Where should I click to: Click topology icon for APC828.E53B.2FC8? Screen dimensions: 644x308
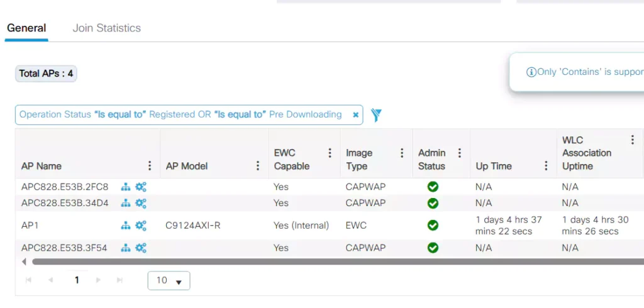[x=126, y=187]
